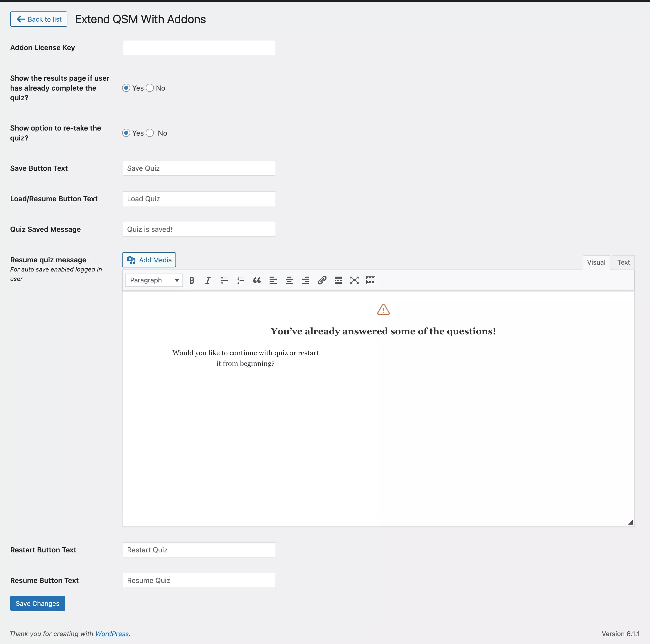Image resolution: width=650 pixels, height=644 pixels.
Task: Insert a bulleted list
Action: point(224,280)
